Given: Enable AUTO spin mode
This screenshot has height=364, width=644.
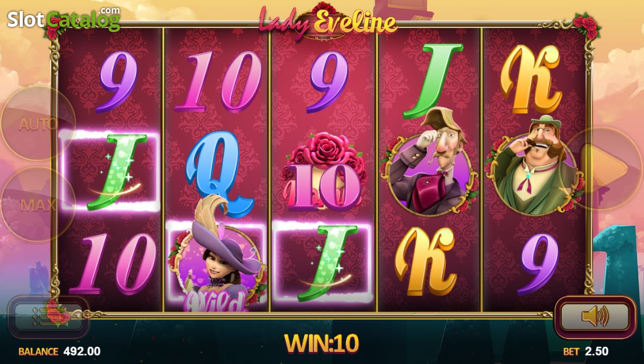Looking at the screenshot, I should [x=38, y=123].
